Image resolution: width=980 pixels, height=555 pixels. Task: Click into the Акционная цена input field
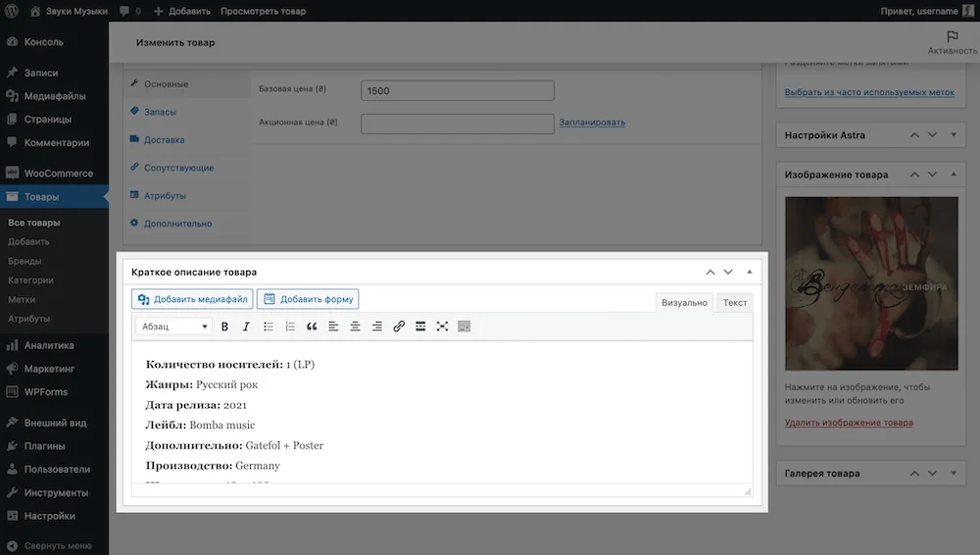tap(458, 124)
